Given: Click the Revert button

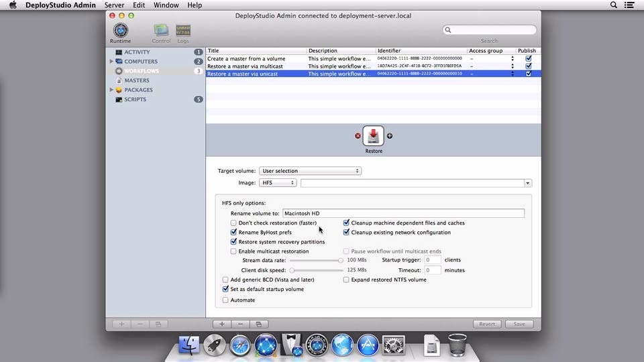Looking at the screenshot, I should point(487,324).
